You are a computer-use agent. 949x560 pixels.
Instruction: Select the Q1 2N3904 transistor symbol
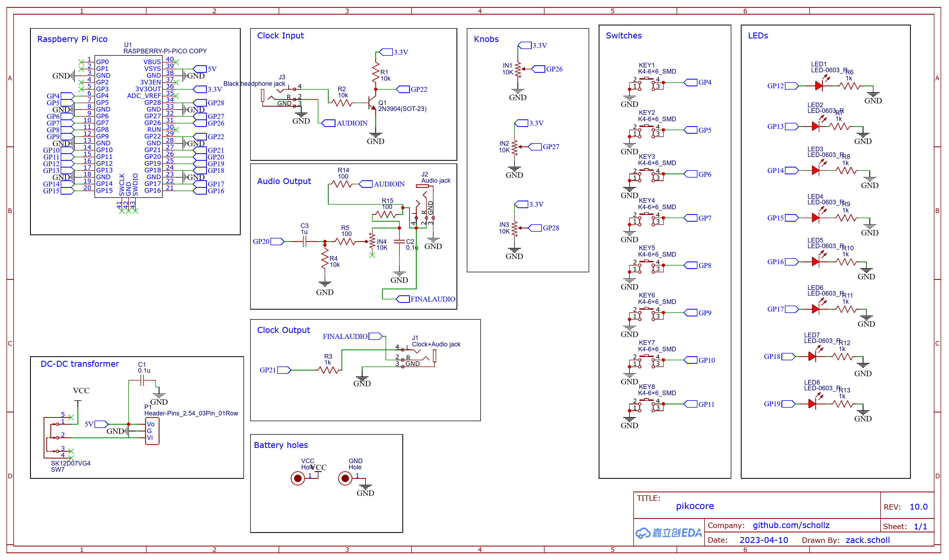[x=372, y=102]
